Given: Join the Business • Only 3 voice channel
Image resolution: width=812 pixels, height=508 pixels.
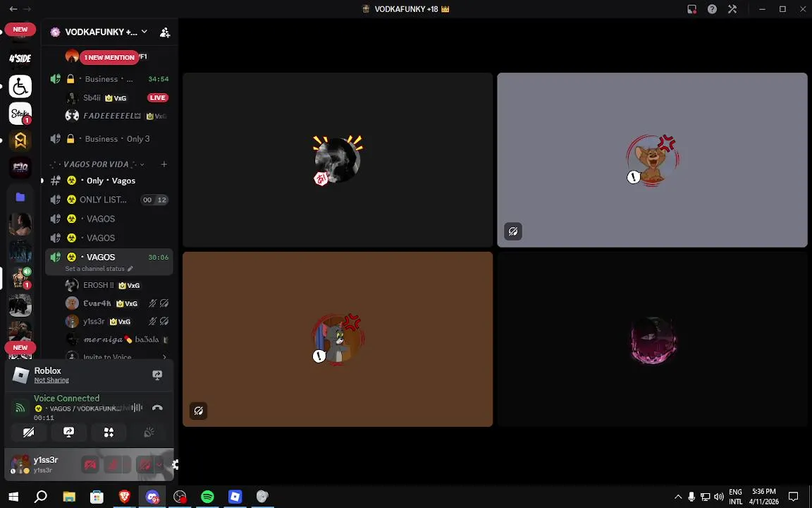Looking at the screenshot, I should 109,139.
